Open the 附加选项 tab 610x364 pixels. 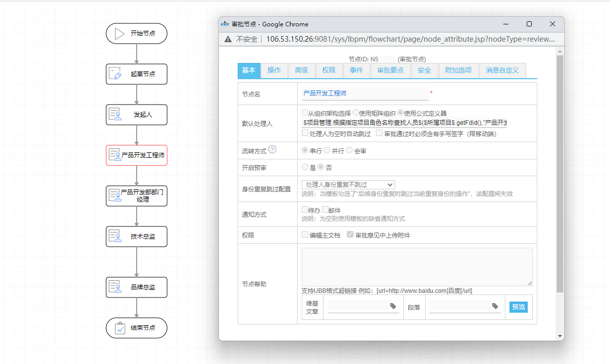coord(459,71)
